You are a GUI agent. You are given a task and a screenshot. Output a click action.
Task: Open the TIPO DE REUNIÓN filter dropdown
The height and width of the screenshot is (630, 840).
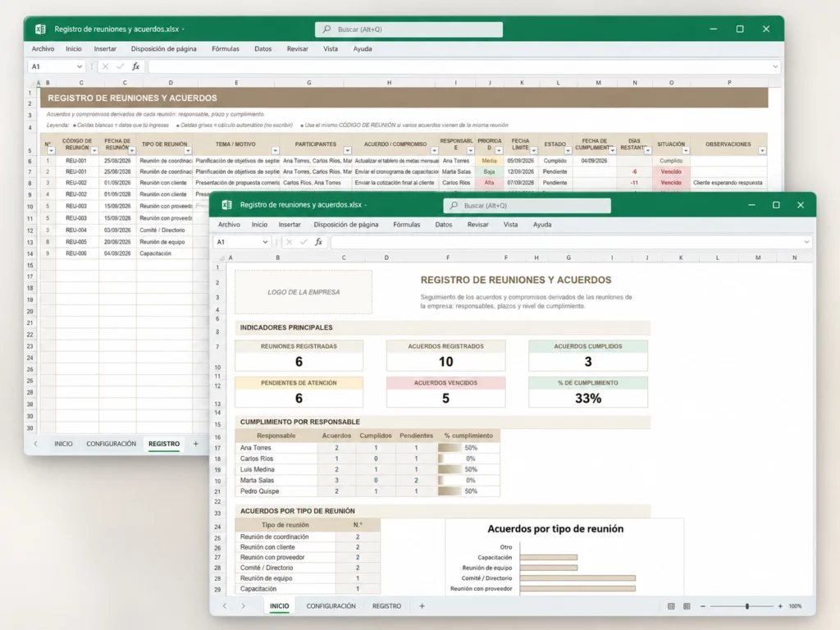[188, 151]
